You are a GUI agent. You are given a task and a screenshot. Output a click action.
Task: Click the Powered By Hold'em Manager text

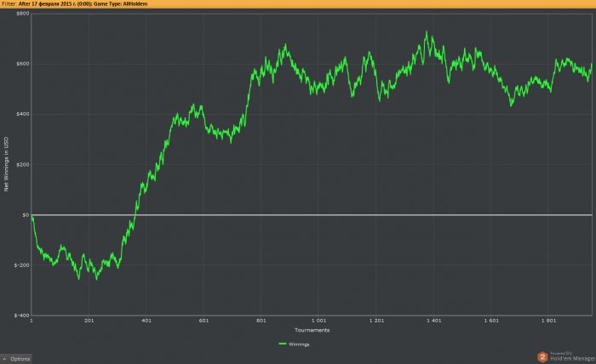coord(569,356)
